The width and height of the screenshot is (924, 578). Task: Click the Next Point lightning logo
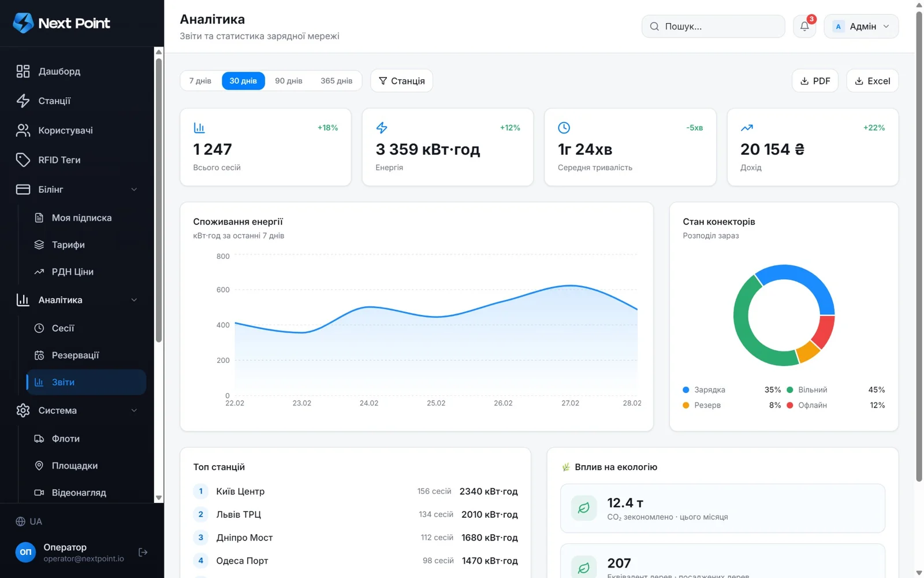pyautogui.click(x=23, y=23)
